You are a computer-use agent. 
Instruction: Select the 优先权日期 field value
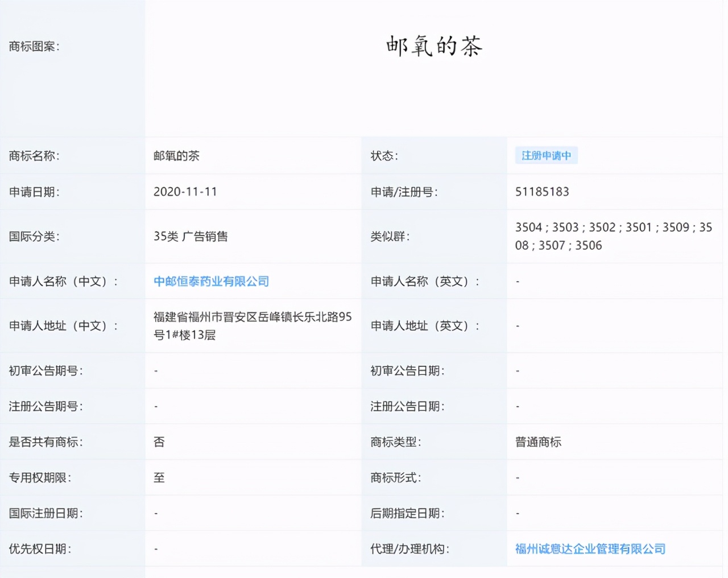pyautogui.click(x=155, y=549)
